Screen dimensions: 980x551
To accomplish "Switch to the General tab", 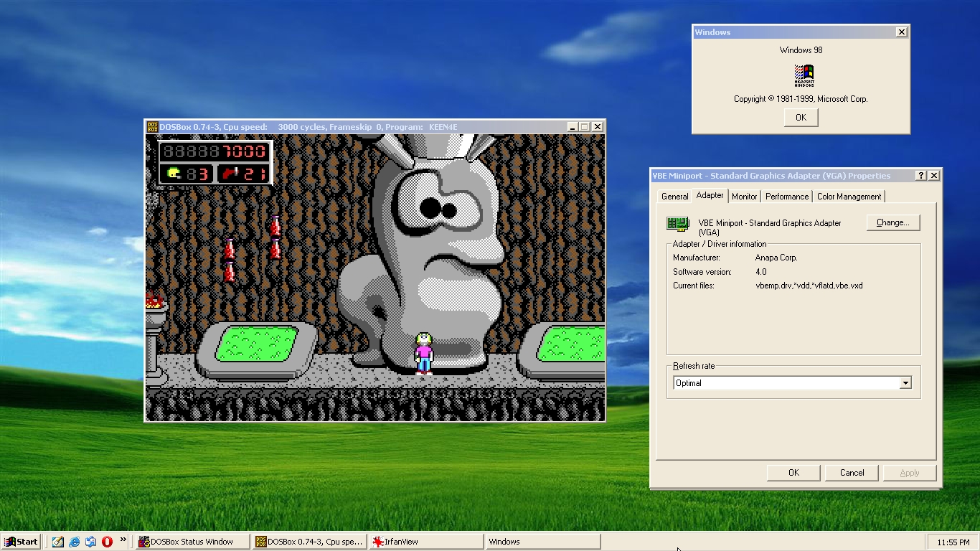I will pos(675,197).
